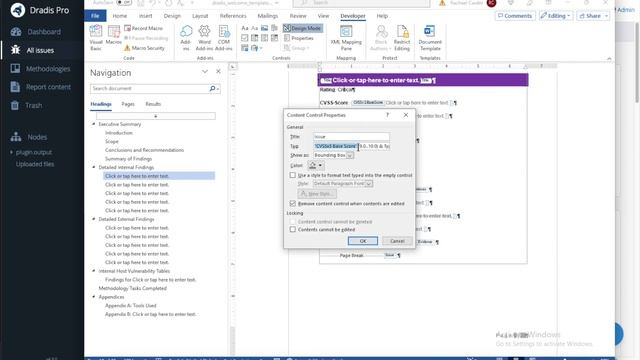Insert a Building Block Gallery control
Viewport: 640px width, 360px height.
point(274,28)
